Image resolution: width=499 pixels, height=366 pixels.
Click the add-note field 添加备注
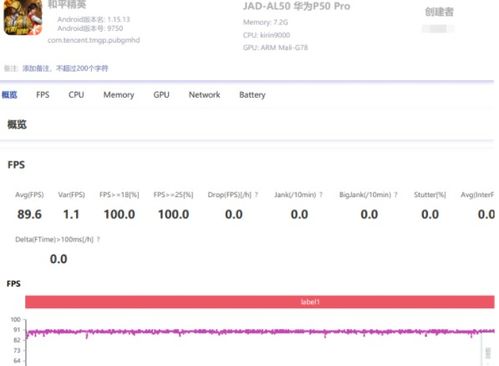coord(65,68)
